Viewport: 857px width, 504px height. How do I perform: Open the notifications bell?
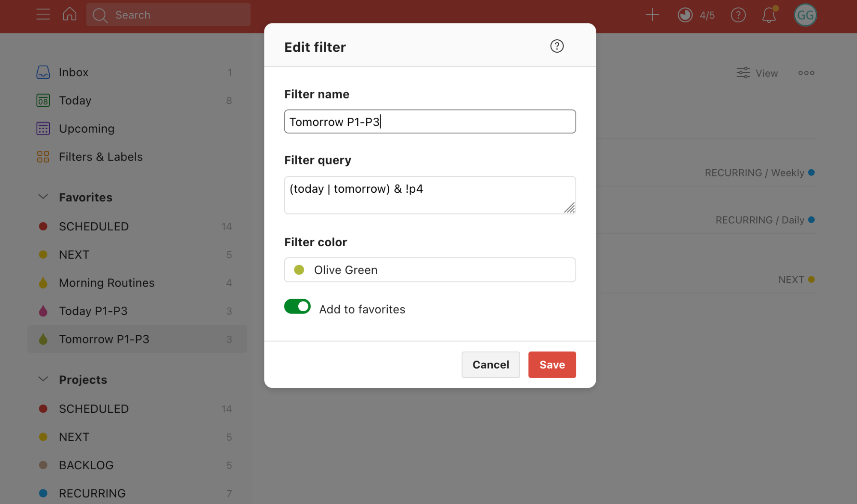tap(769, 15)
